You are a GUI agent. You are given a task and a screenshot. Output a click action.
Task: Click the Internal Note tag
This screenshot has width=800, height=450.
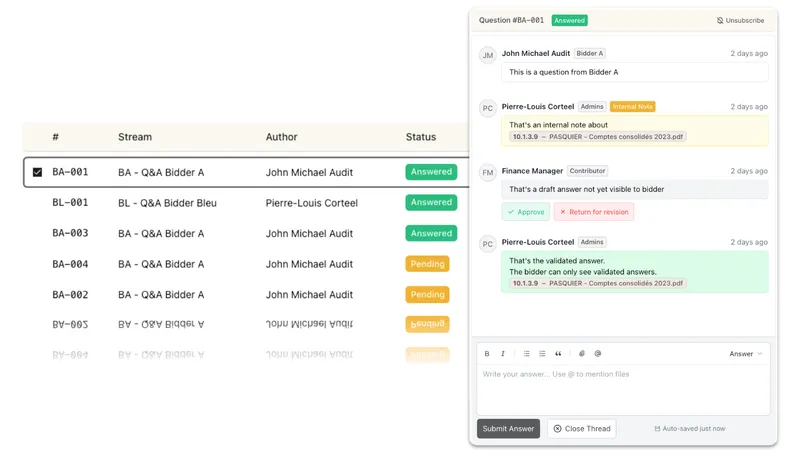click(x=632, y=107)
